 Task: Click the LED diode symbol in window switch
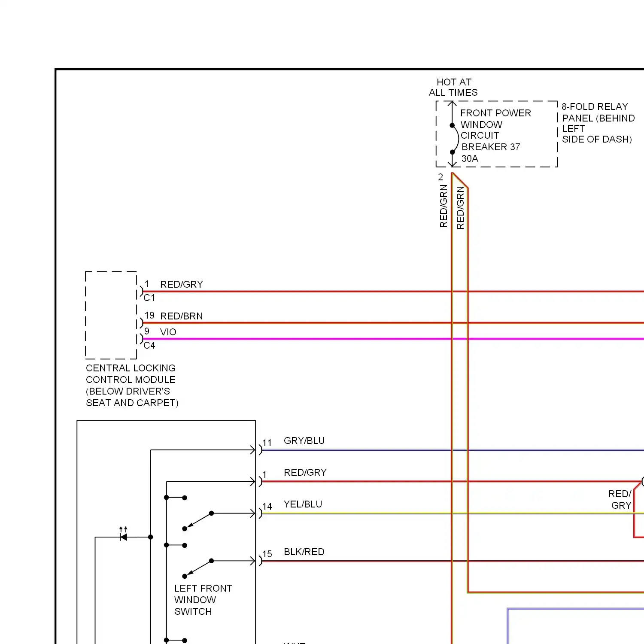pos(124,535)
